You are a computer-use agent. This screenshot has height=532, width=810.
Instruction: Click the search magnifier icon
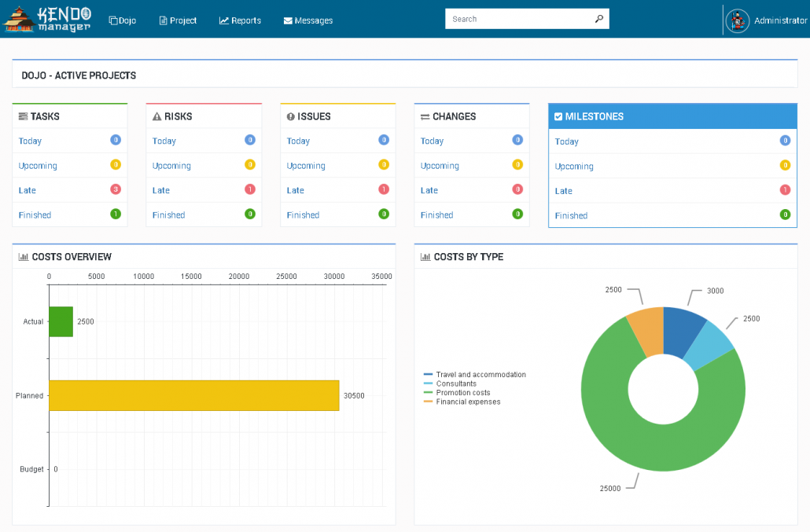click(x=598, y=19)
